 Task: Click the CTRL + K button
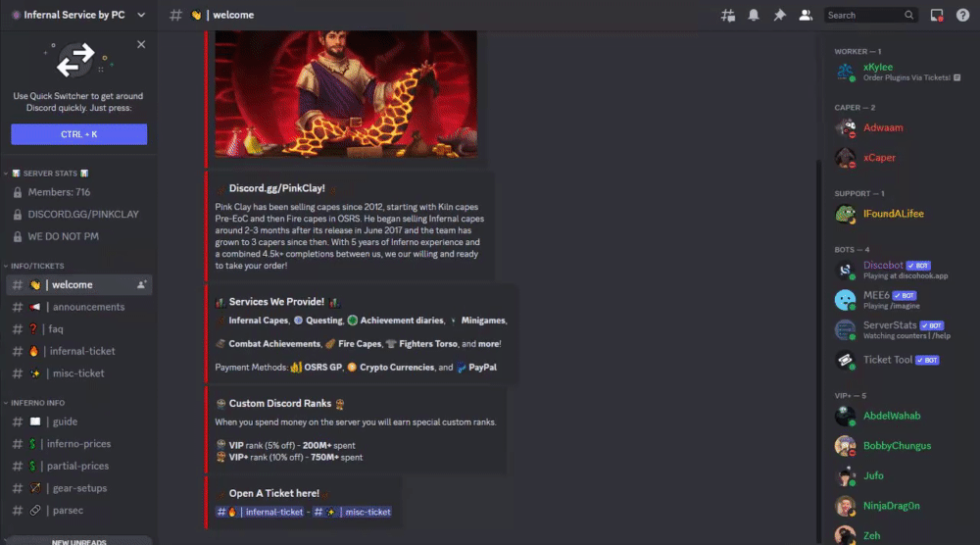(x=78, y=134)
